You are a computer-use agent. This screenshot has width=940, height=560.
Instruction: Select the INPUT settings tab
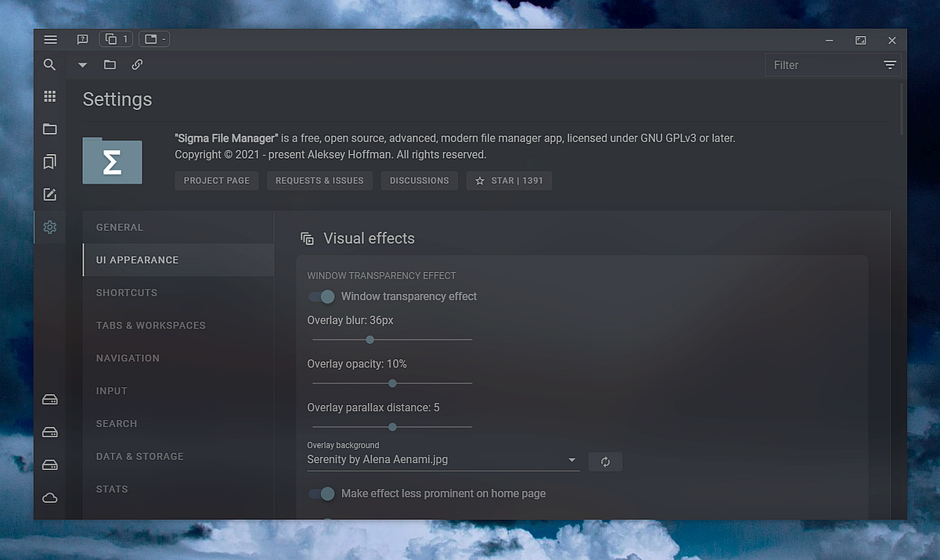pyautogui.click(x=178, y=391)
